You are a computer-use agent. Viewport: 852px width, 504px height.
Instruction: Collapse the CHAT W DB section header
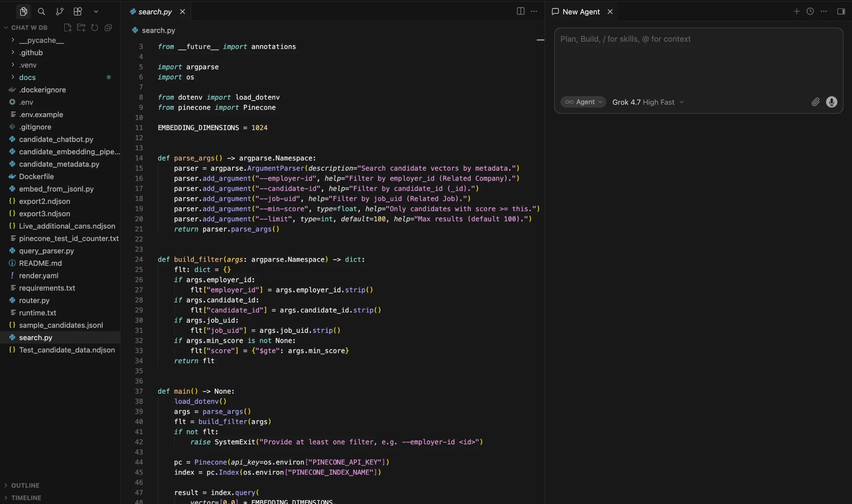29,28
